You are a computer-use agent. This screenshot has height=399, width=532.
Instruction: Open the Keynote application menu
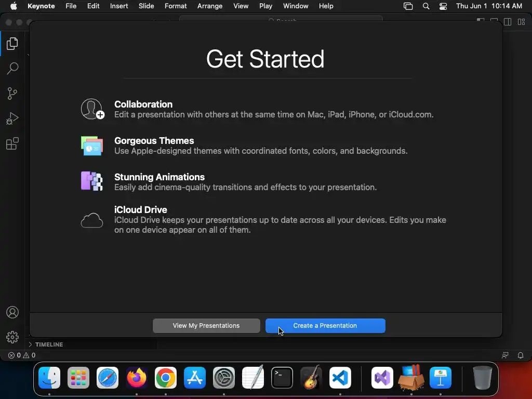(x=41, y=6)
